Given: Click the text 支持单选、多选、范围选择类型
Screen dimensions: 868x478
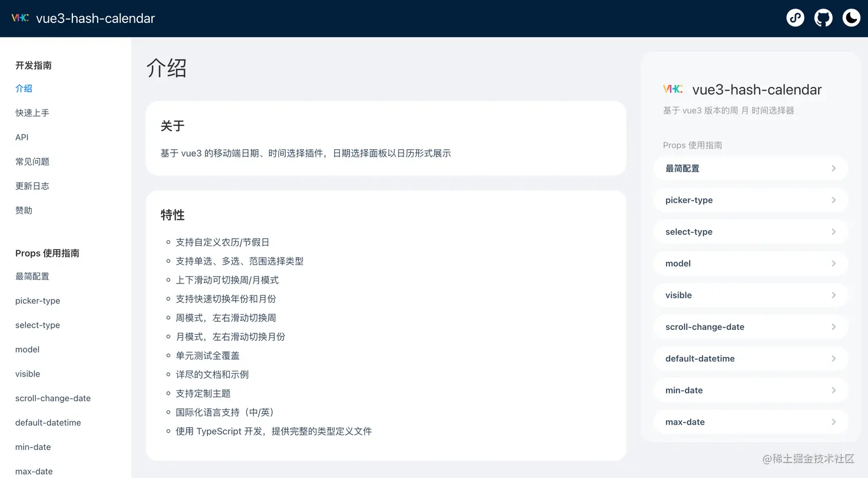Looking at the screenshot, I should pyautogui.click(x=239, y=261).
